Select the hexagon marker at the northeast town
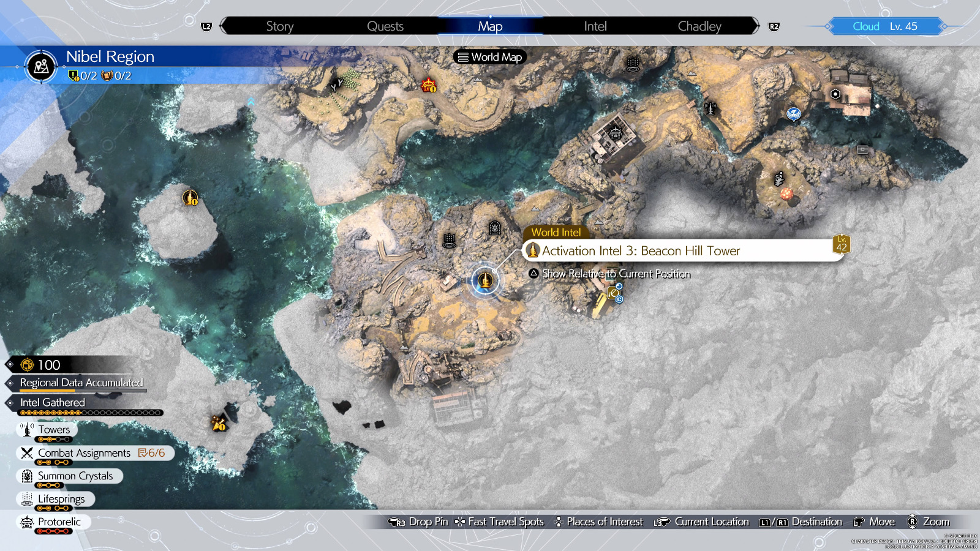The height and width of the screenshot is (551, 980). [835, 94]
